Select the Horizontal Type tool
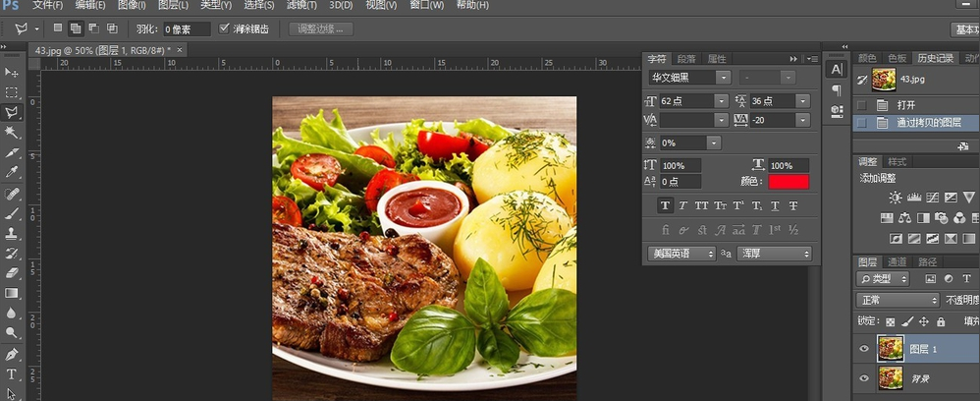This screenshot has height=401, width=980. pyautogui.click(x=11, y=374)
